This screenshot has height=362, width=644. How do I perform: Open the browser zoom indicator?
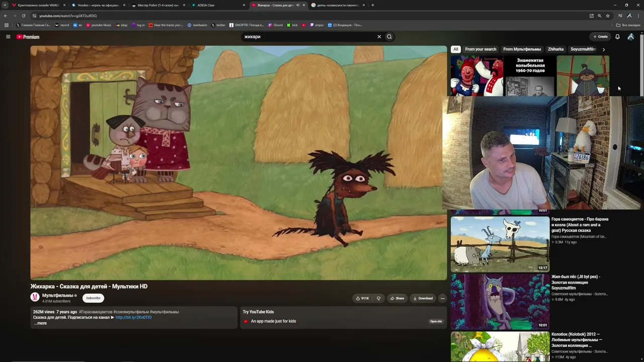tap(600, 16)
